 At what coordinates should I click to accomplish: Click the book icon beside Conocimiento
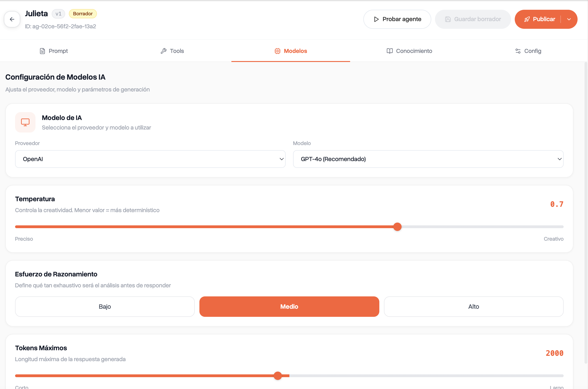tap(390, 51)
